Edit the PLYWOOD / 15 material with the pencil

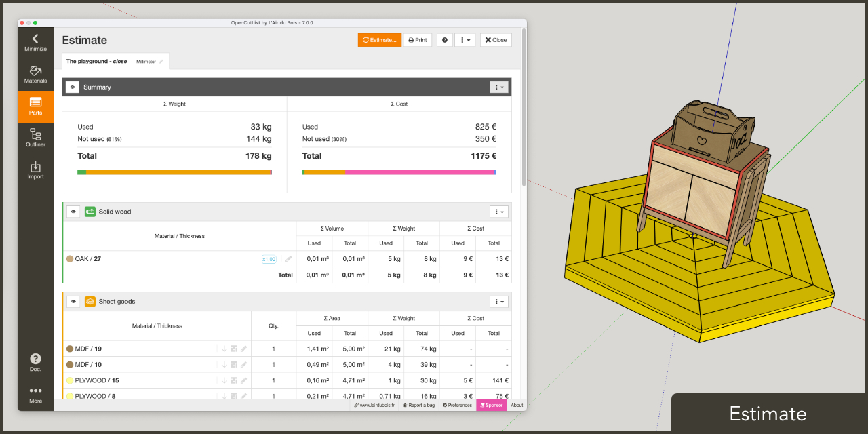coord(244,380)
